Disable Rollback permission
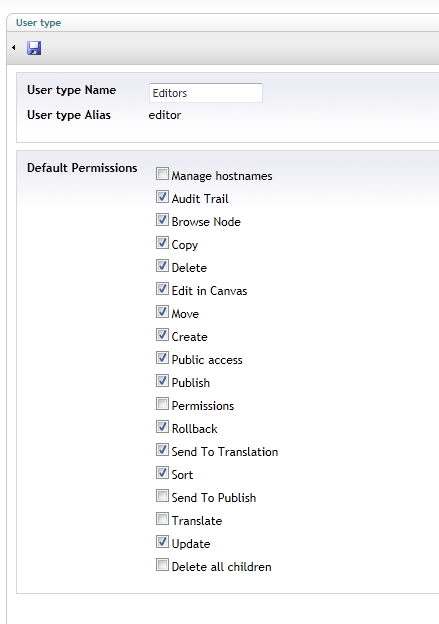 (162, 427)
